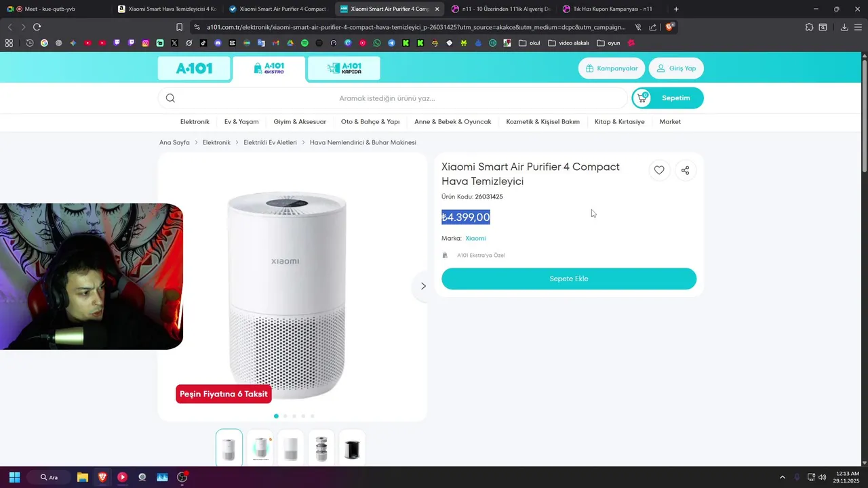Open Brave browser from Windows taskbar
Screen dimensions: 868x488
102,477
